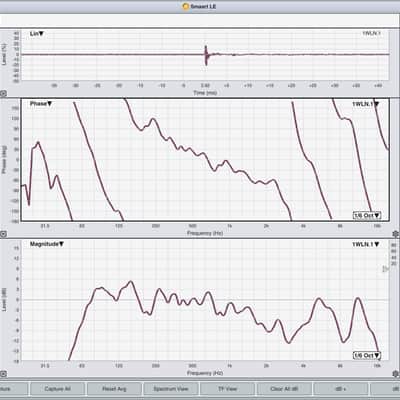Collapse the Magnitude pane arrow icon
The image size is (400, 400).
[3, 374]
